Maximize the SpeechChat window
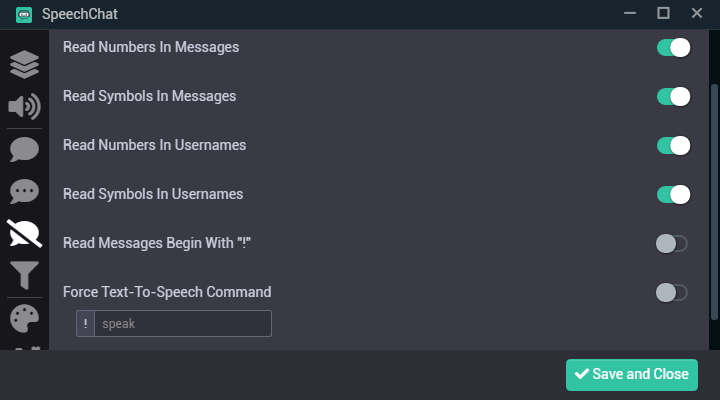The image size is (720, 400). (x=663, y=13)
